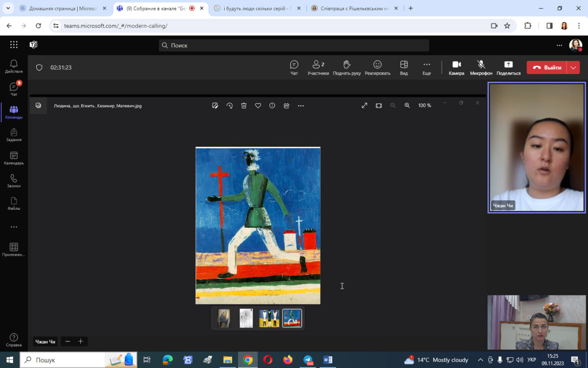Image resolution: width=588 pixels, height=368 pixels.
Task: Raise hand with Поднять руку button
Action: 346,67
